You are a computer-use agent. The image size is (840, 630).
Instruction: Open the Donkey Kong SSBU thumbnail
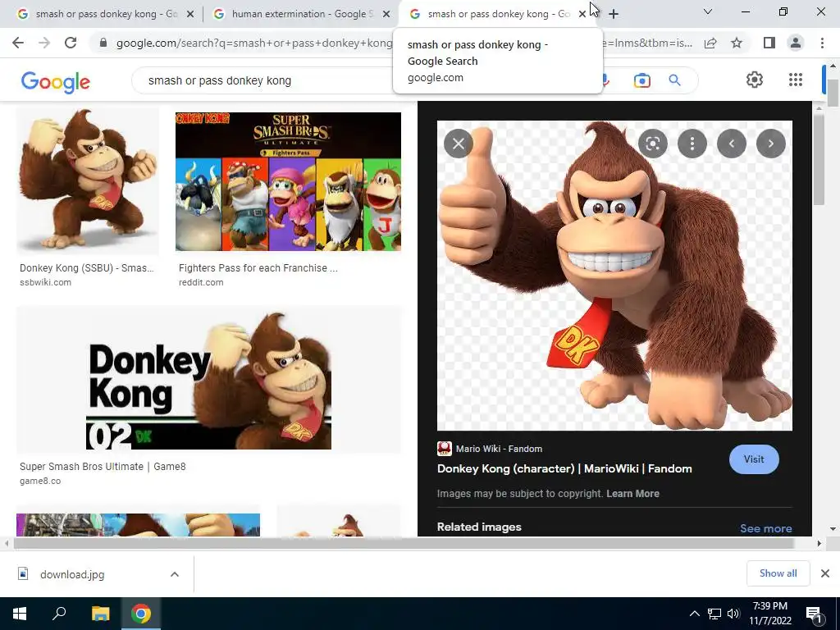point(87,180)
